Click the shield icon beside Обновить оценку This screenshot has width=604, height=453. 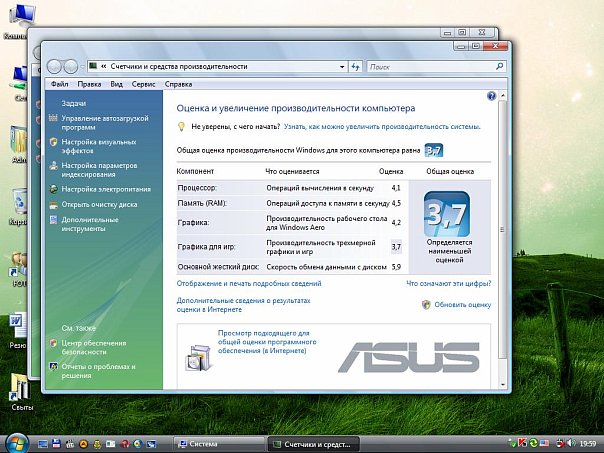(425, 304)
